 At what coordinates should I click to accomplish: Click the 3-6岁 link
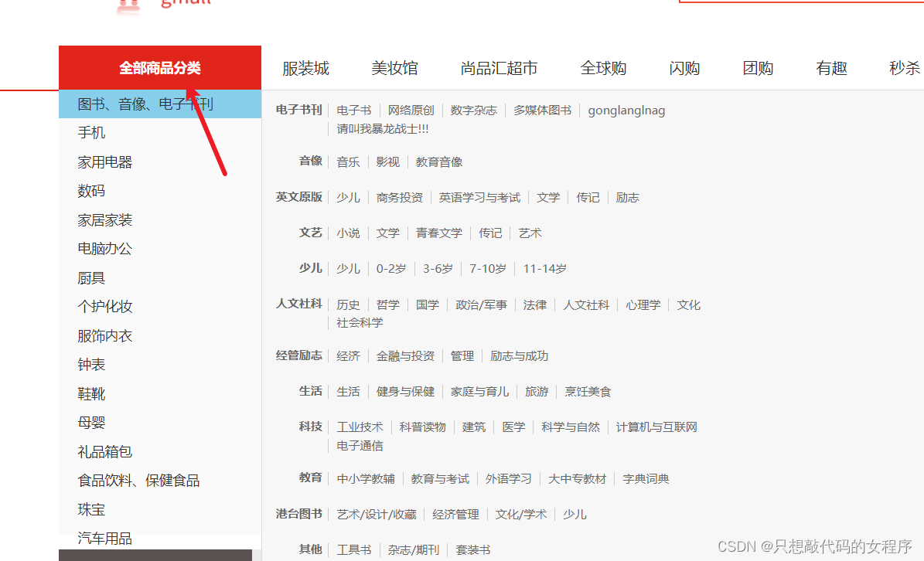438,268
